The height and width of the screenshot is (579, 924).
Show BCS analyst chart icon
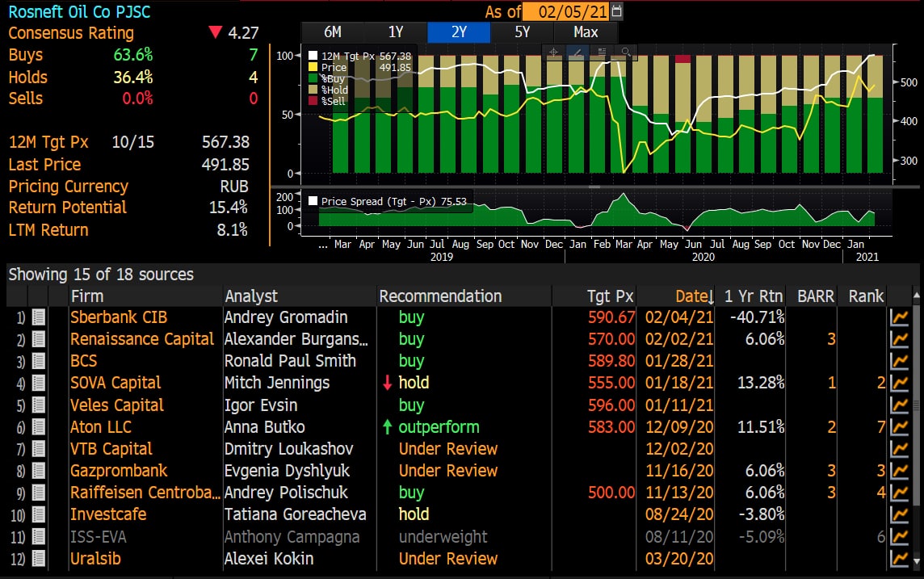point(899,361)
